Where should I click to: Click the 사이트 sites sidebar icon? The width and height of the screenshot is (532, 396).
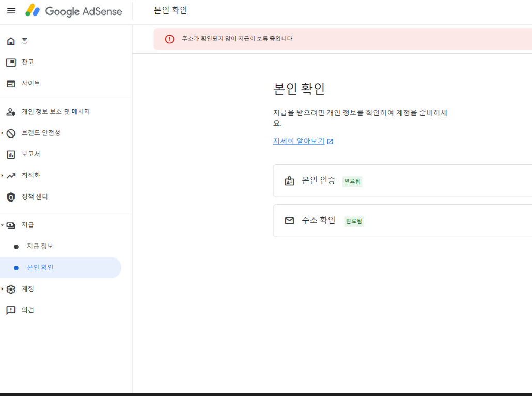11,83
